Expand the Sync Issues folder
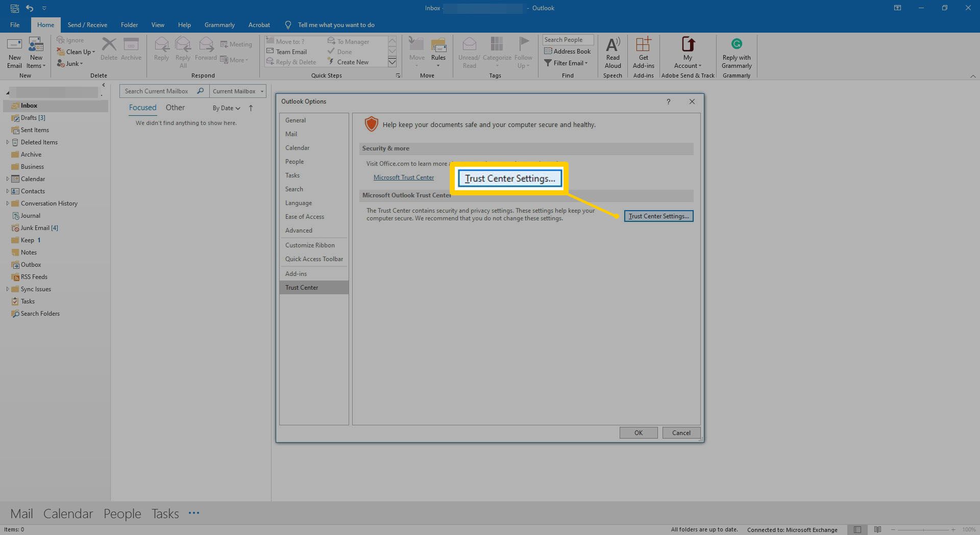 (x=7, y=289)
